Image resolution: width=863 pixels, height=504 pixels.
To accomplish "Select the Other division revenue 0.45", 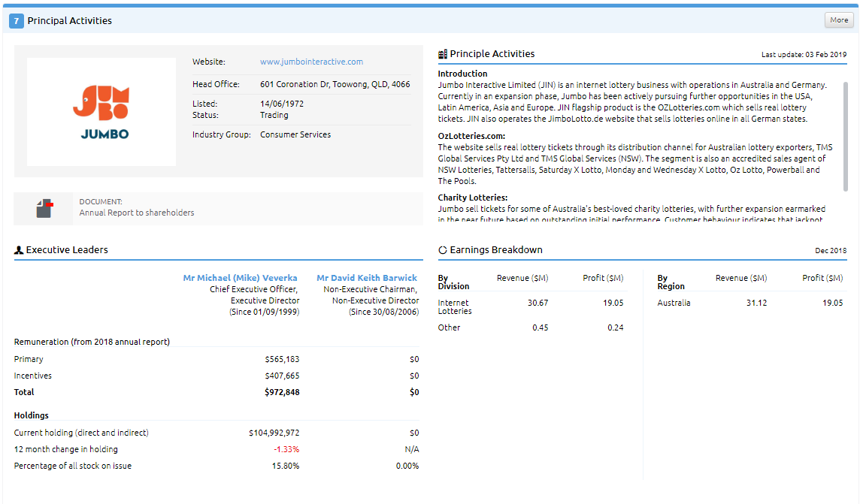I will pos(540,327).
